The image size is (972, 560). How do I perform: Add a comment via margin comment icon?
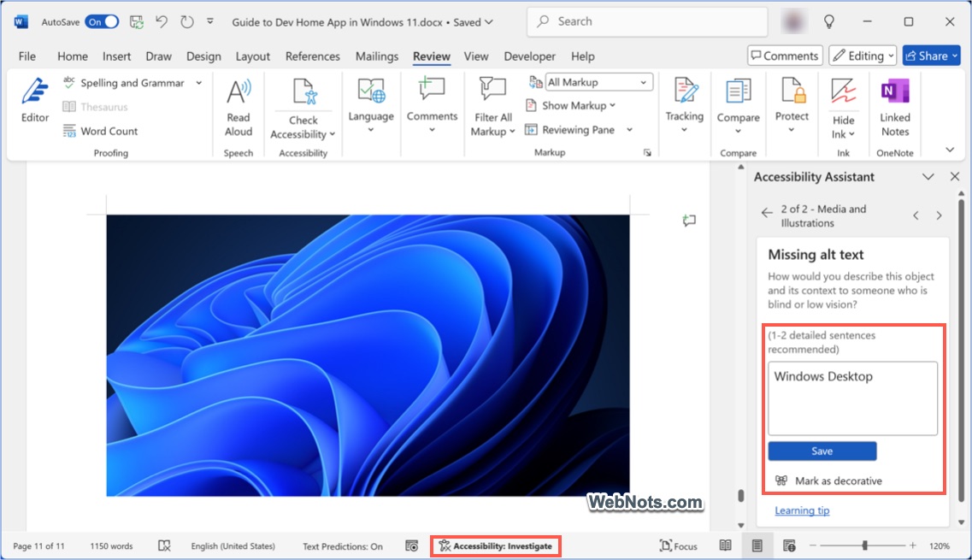[x=689, y=221]
